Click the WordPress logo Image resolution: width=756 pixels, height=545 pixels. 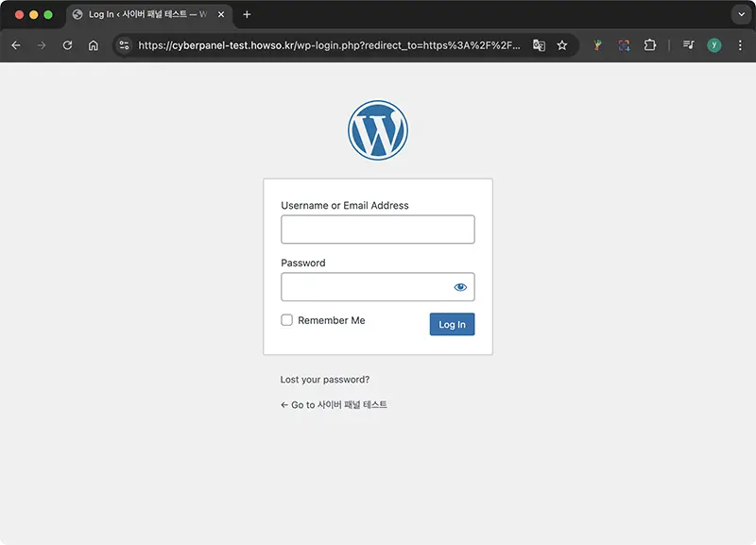[x=378, y=130]
